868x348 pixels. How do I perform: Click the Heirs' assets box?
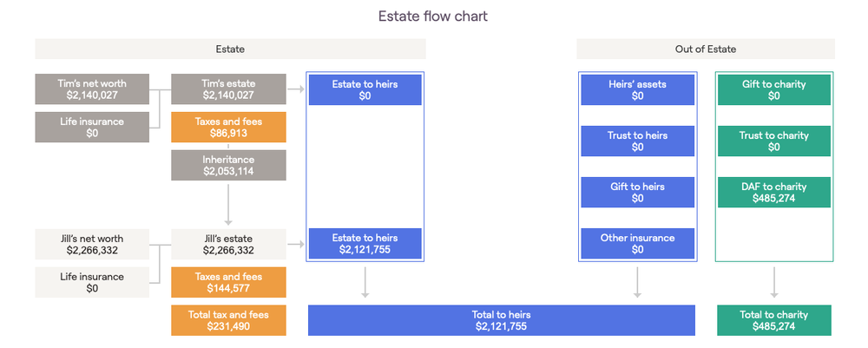click(637, 89)
